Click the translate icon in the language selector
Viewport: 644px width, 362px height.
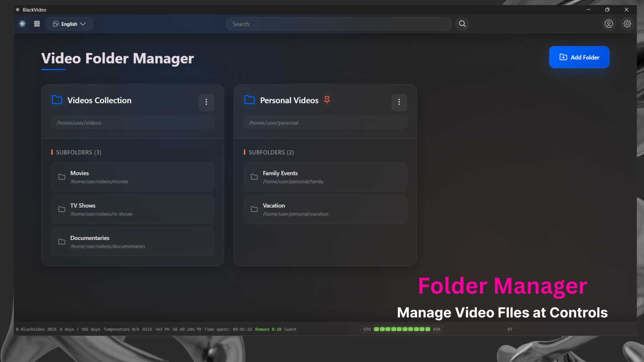[x=56, y=24]
